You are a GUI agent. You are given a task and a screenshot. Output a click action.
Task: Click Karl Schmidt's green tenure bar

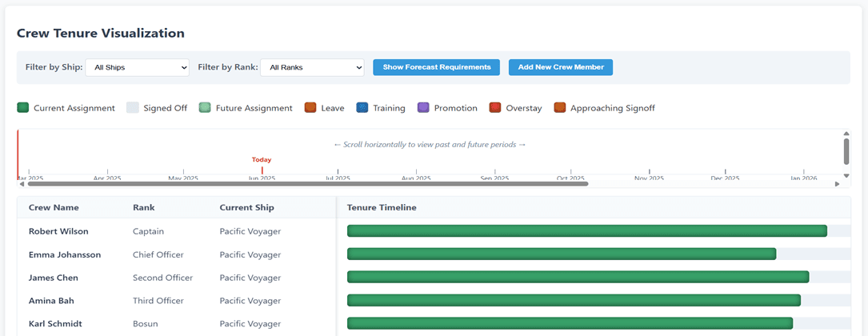570,323
